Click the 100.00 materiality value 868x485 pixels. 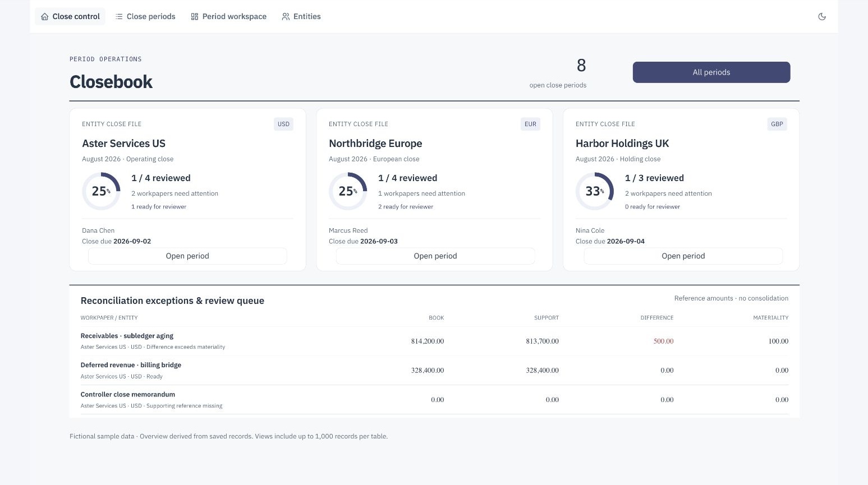(778, 341)
